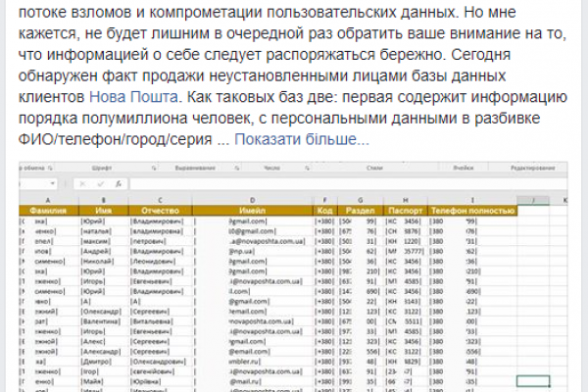Image resolution: width=588 pixels, height=392 pixels.
Task: Select the cell containing [євгенійович]
Action: tap(160, 371)
